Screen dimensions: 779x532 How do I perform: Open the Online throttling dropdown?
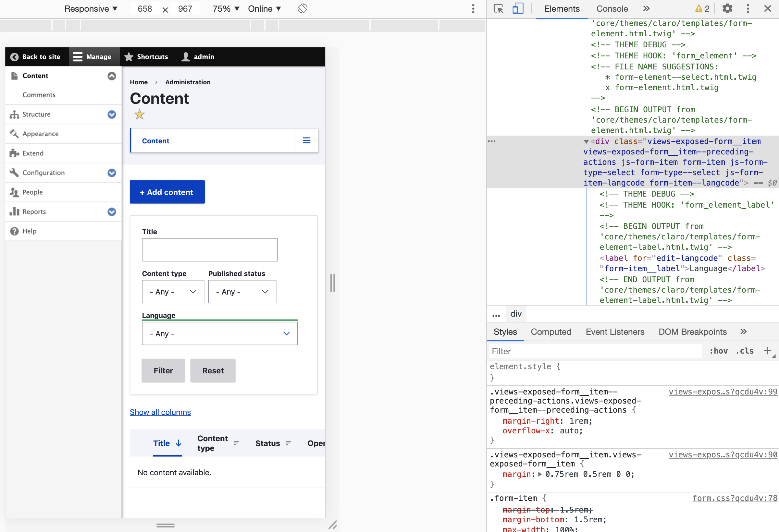pyautogui.click(x=264, y=9)
